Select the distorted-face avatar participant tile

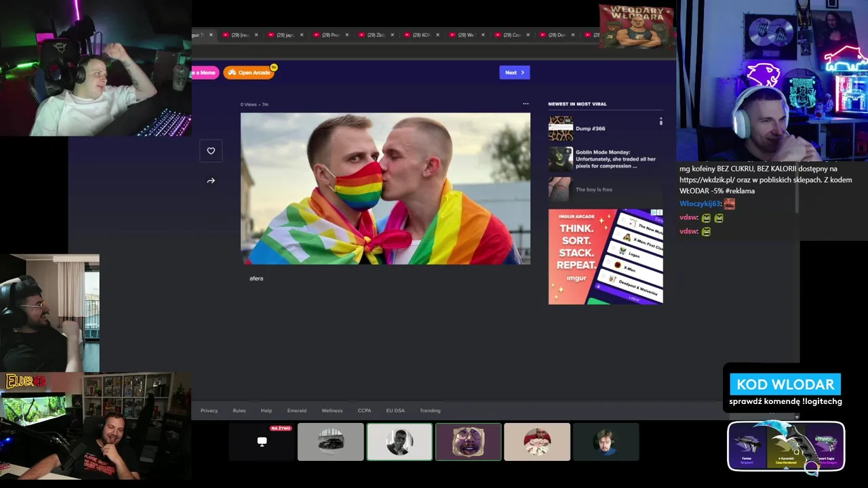click(x=469, y=442)
